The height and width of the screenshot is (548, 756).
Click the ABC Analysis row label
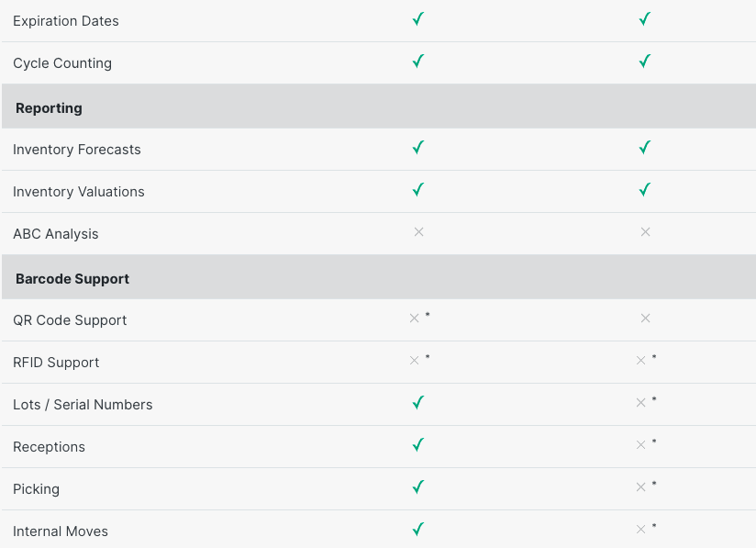(x=56, y=234)
